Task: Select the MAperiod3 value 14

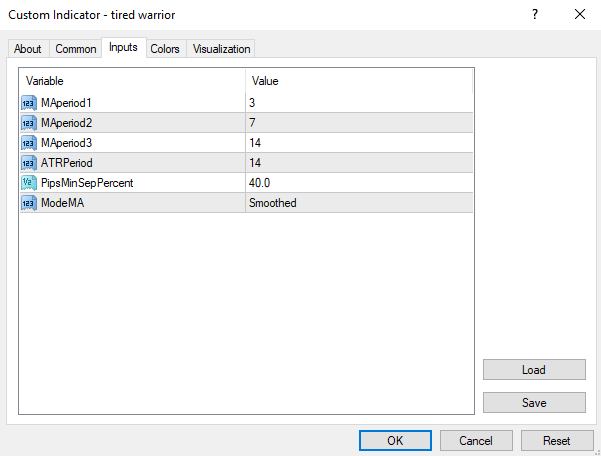Action: pyautogui.click(x=359, y=143)
